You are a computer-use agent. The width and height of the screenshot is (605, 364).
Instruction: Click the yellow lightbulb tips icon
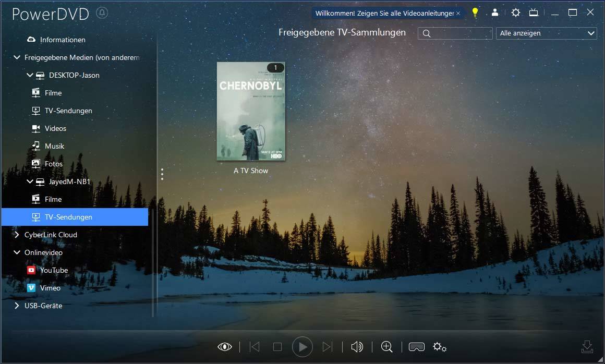(475, 13)
